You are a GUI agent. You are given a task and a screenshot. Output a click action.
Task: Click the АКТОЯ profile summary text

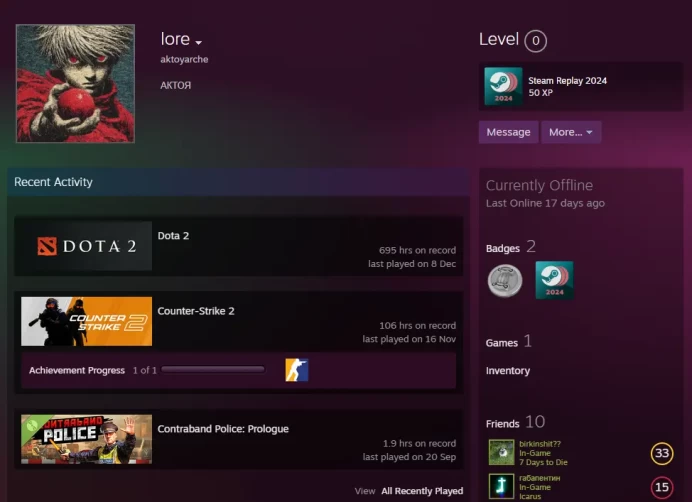click(x=175, y=85)
